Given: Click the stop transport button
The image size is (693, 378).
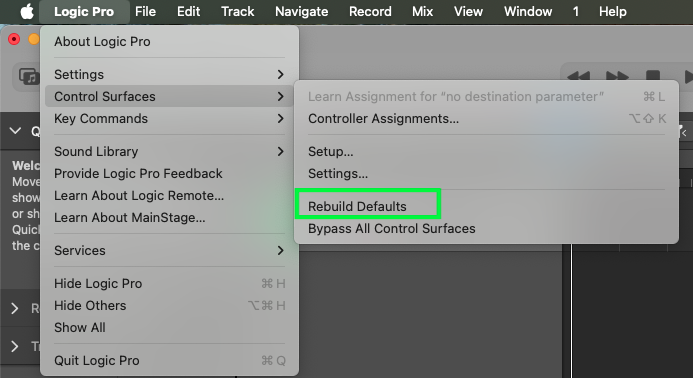Looking at the screenshot, I should coord(653,77).
